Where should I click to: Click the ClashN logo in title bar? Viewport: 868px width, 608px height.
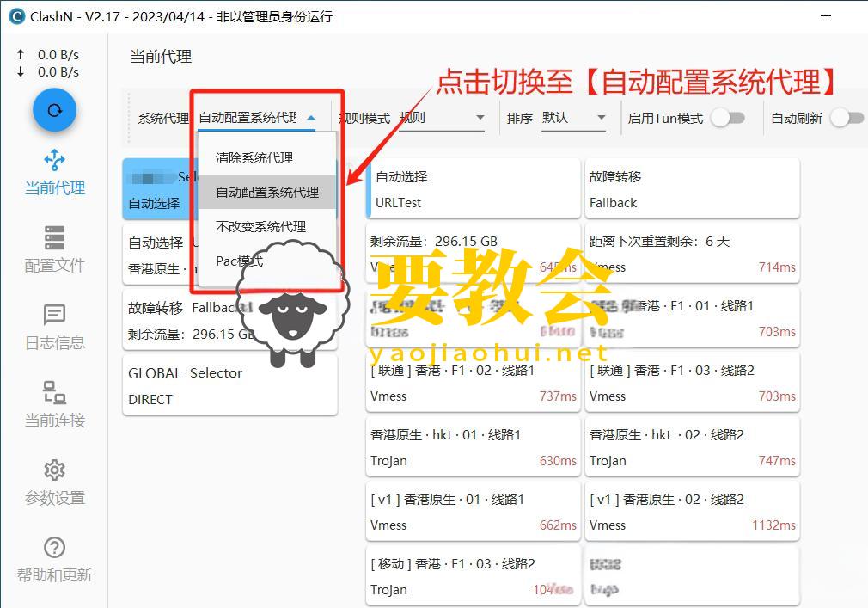(16, 16)
